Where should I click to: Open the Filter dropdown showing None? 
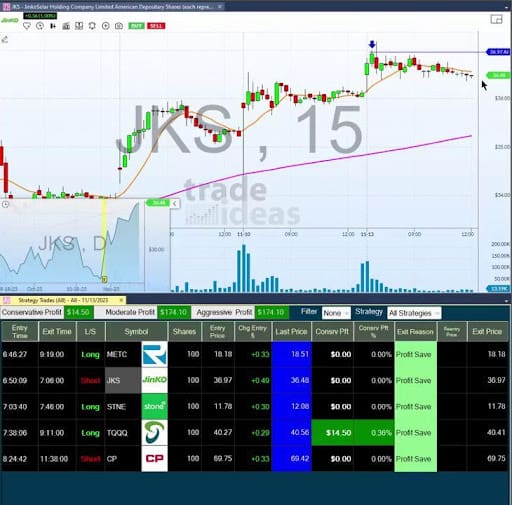[336, 313]
